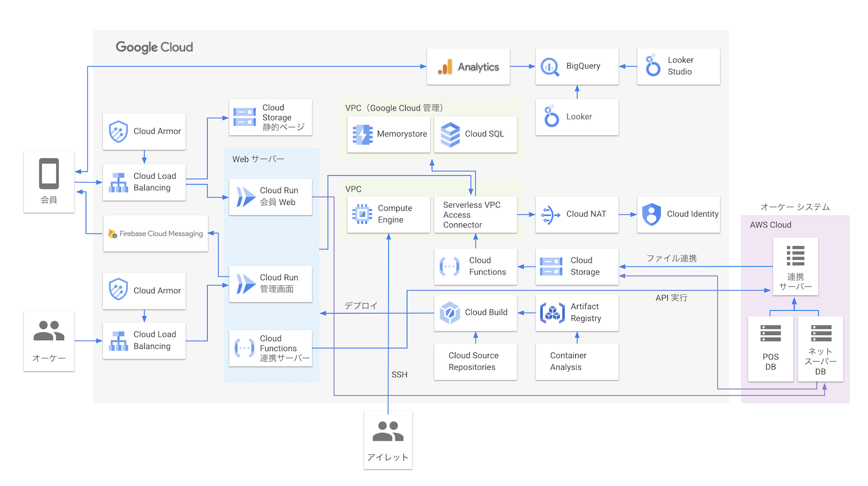Image resolution: width=868 pixels, height=486 pixels.
Task: Click the upper Cloud Armor shield icon
Action: [x=118, y=131]
